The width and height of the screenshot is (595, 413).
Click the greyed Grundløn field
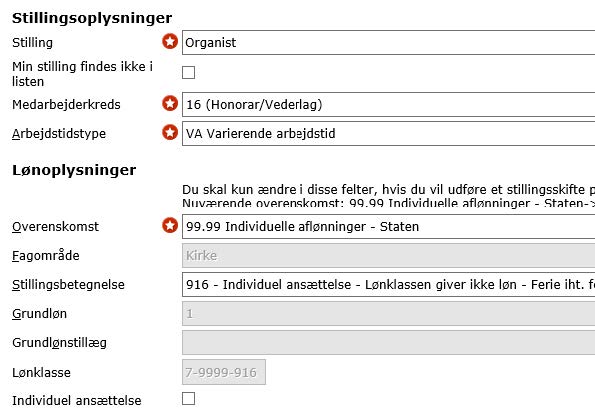pyautogui.click(x=389, y=314)
